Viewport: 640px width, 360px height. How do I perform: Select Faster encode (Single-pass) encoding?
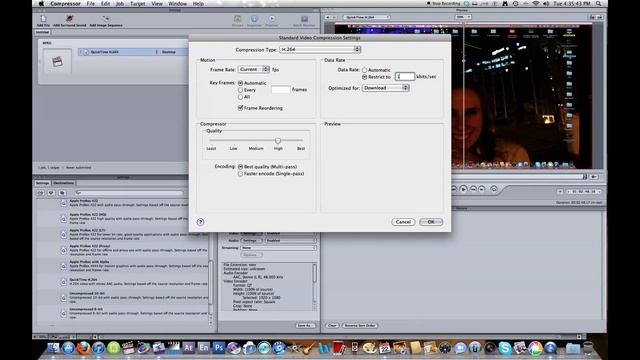tap(240, 174)
